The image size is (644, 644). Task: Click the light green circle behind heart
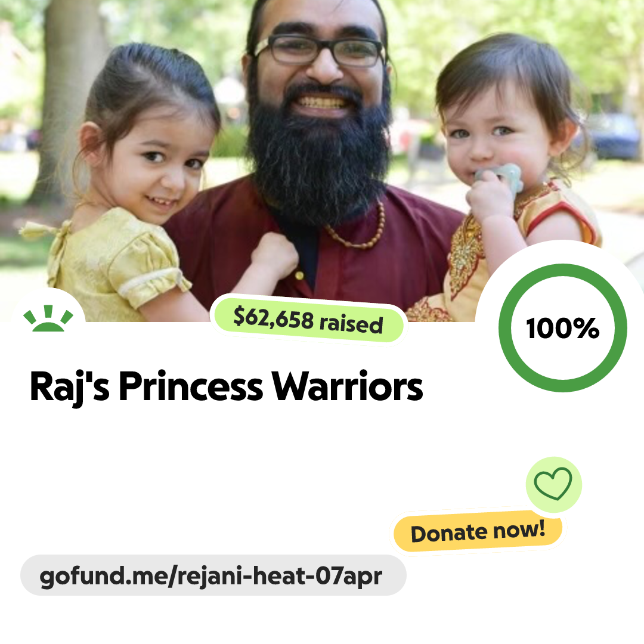point(553,484)
